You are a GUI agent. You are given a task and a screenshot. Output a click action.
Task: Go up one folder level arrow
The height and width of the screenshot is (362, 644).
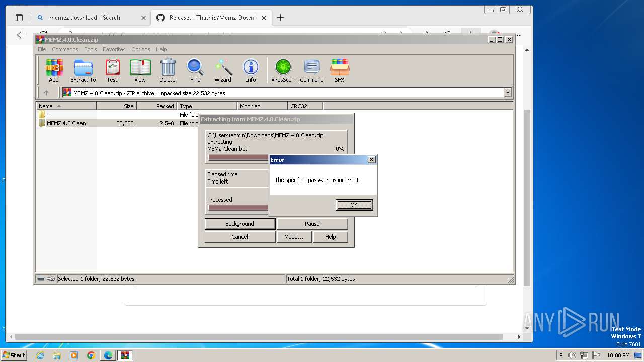[x=46, y=93]
